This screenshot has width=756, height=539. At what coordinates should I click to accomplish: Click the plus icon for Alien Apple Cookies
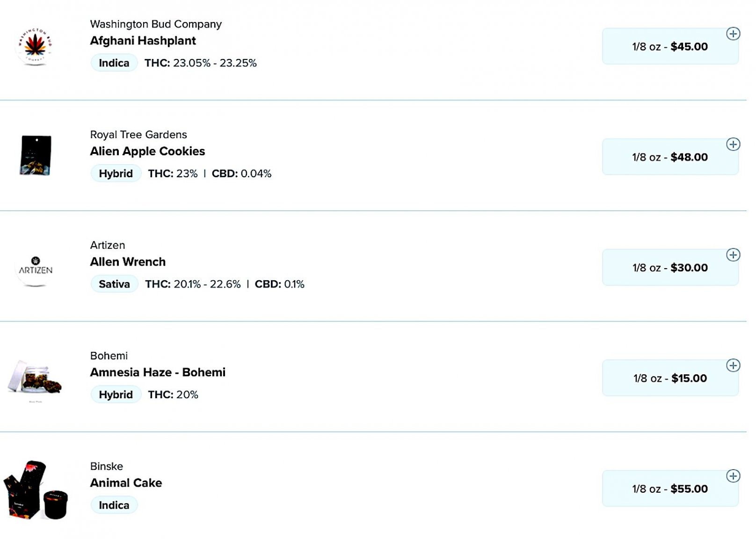pyautogui.click(x=733, y=144)
